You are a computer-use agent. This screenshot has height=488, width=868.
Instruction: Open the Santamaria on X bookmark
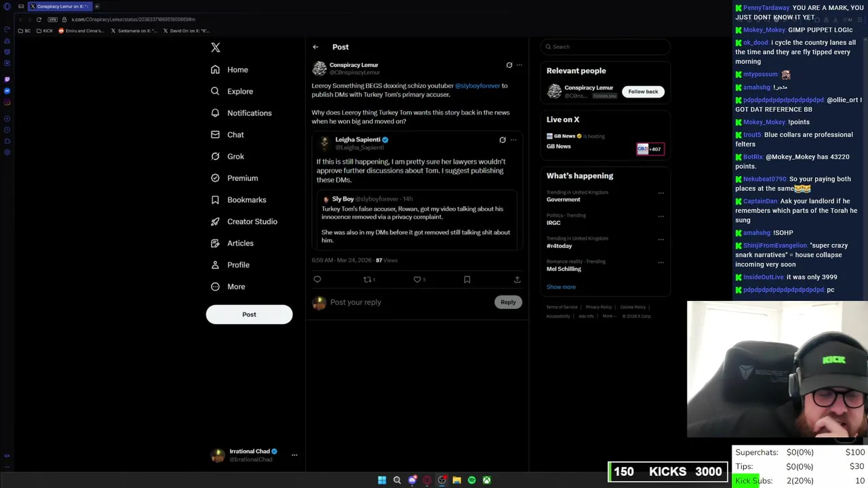tap(134, 30)
